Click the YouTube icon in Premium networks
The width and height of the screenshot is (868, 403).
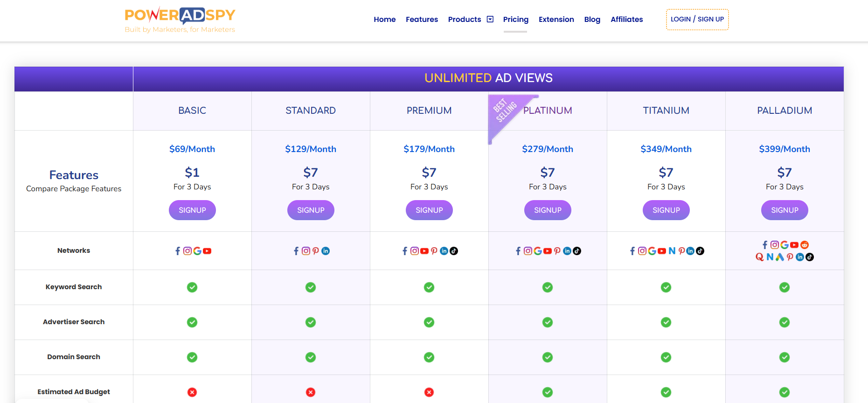click(x=424, y=251)
